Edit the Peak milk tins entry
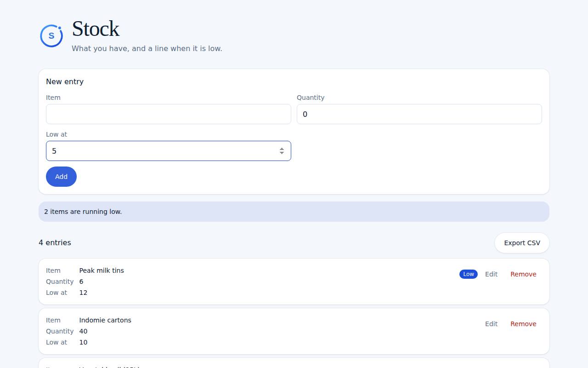The image size is (588, 368). (x=491, y=274)
